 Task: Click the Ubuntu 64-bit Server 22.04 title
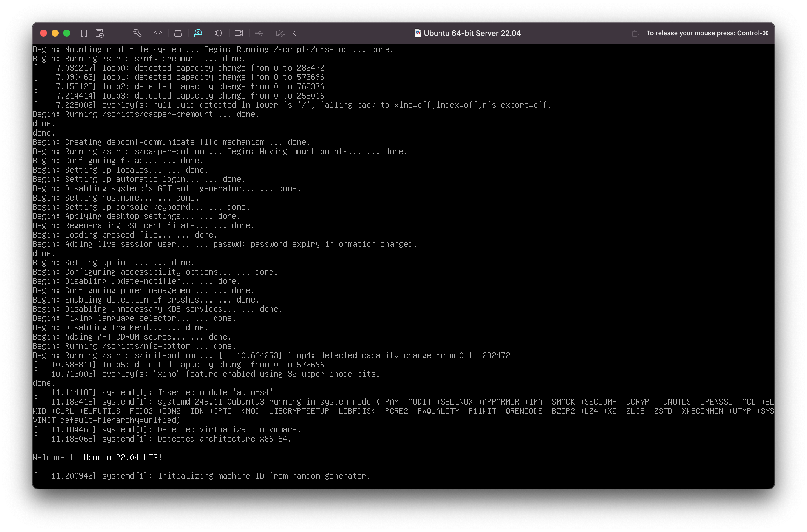point(472,33)
